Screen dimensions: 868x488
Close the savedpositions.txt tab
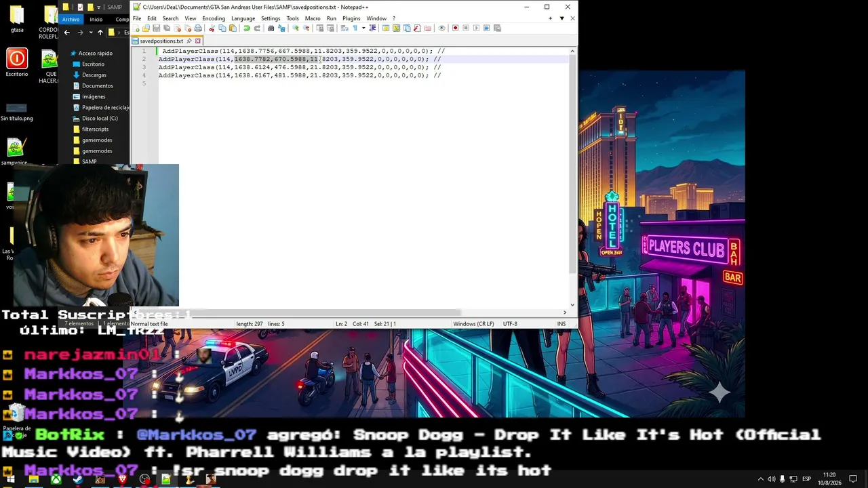198,41
